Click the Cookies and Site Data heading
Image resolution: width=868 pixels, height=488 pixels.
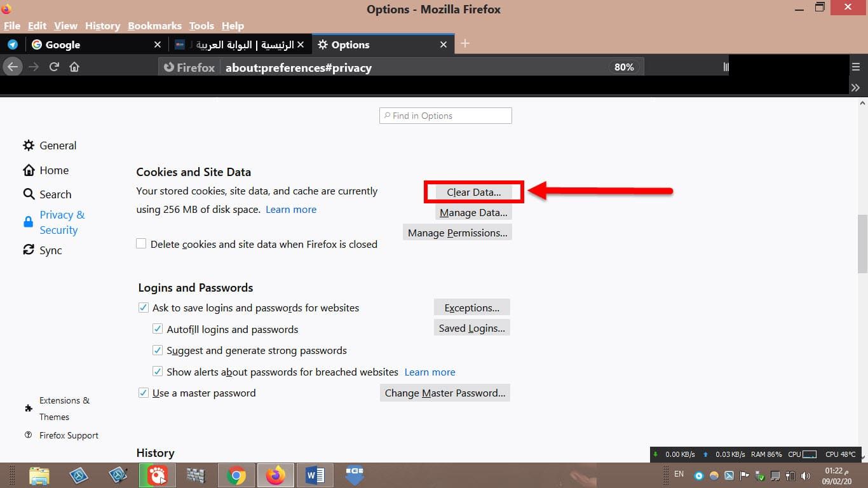coord(194,172)
